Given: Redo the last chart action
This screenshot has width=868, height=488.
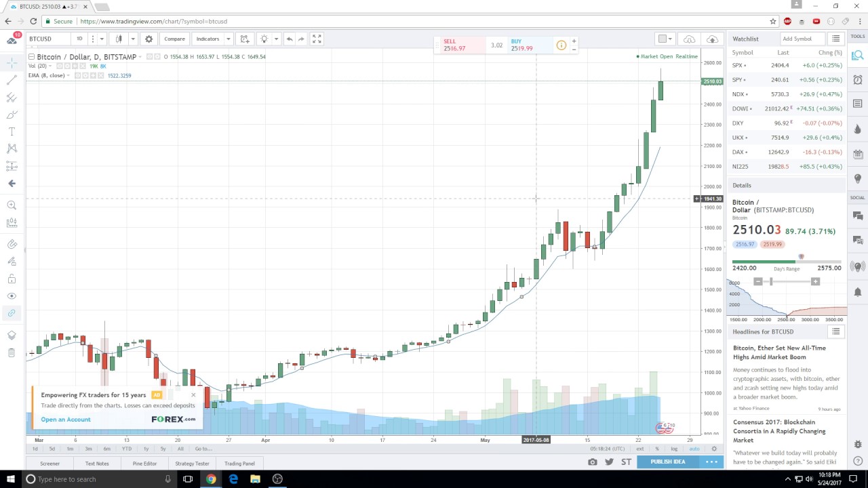Looking at the screenshot, I should point(301,39).
